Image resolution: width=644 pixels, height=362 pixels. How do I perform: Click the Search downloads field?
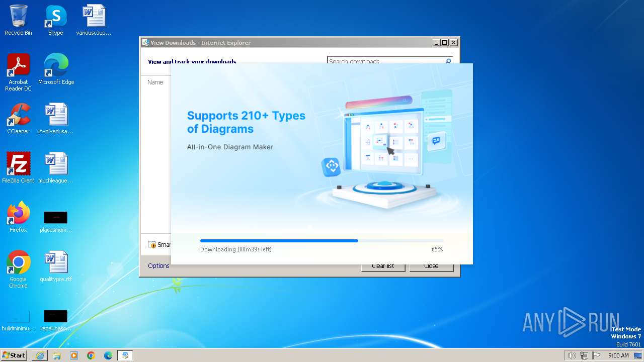[386, 60]
